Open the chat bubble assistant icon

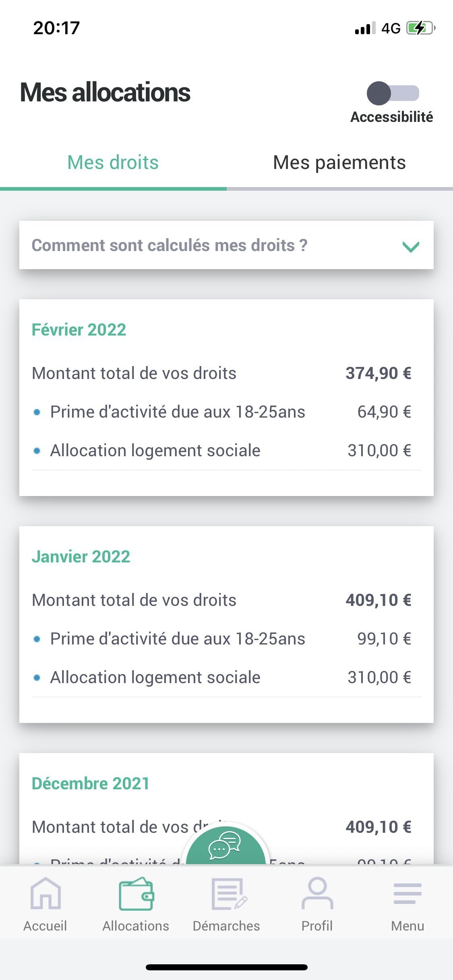coord(225,844)
